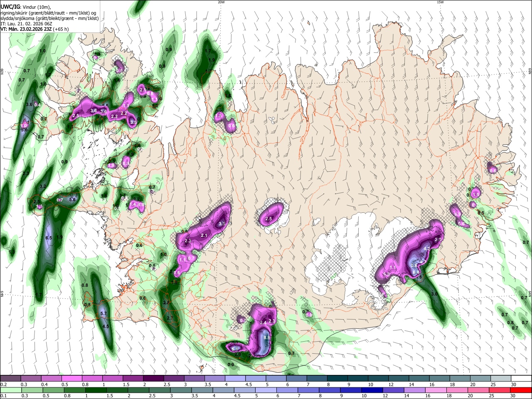Click the 8.9 precipitation value on the south coast
This screenshot has height=399, width=532.
pyautogui.click(x=267, y=338)
